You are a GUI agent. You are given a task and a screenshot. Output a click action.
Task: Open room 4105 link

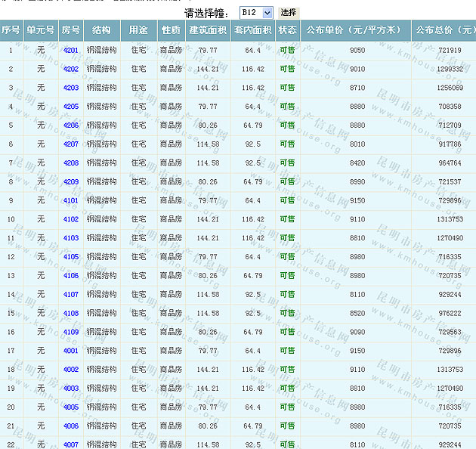71,257
